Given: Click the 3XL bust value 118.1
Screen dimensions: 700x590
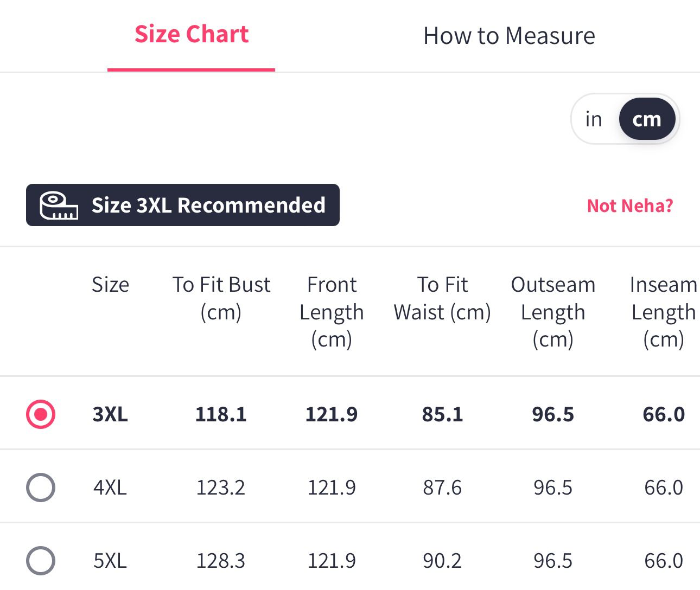Looking at the screenshot, I should pyautogui.click(x=221, y=415).
